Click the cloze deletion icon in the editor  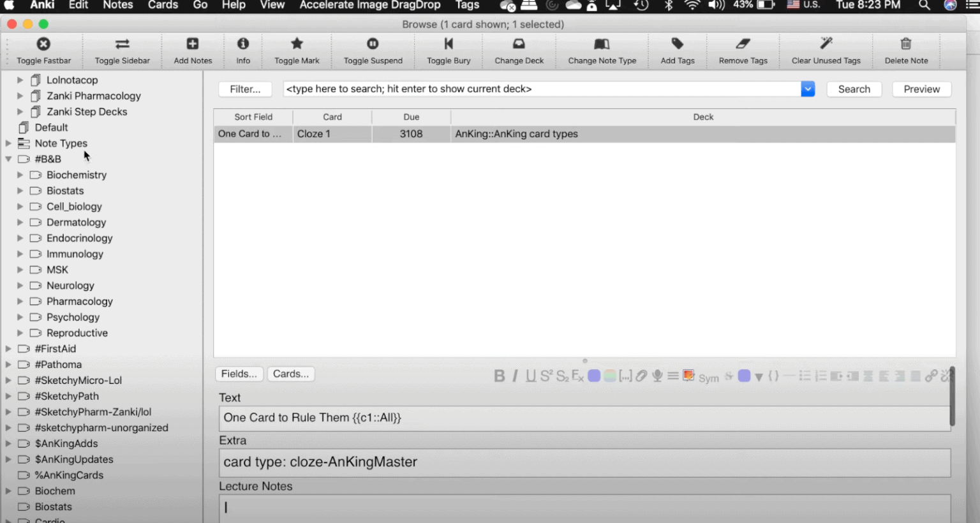[627, 376]
